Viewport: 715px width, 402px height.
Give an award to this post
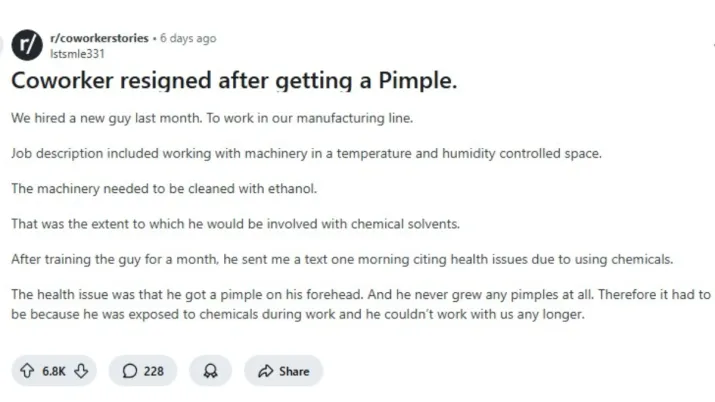pyautogui.click(x=210, y=371)
